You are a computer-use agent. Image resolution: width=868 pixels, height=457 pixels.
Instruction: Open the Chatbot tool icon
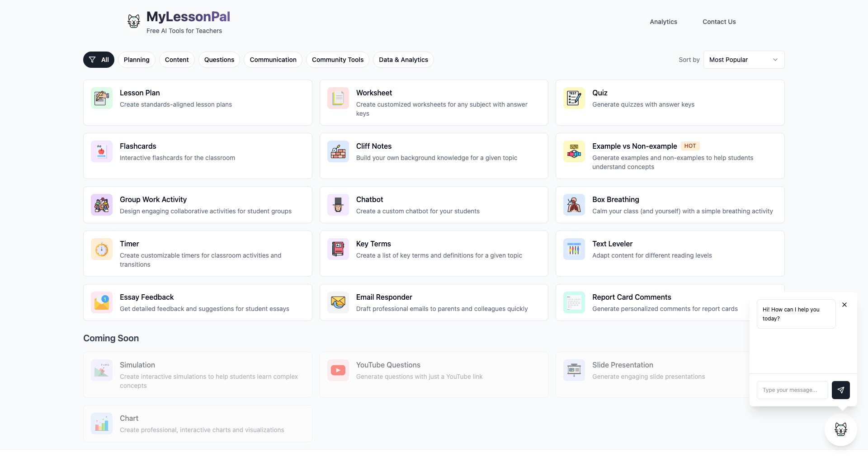[x=338, y=205]
